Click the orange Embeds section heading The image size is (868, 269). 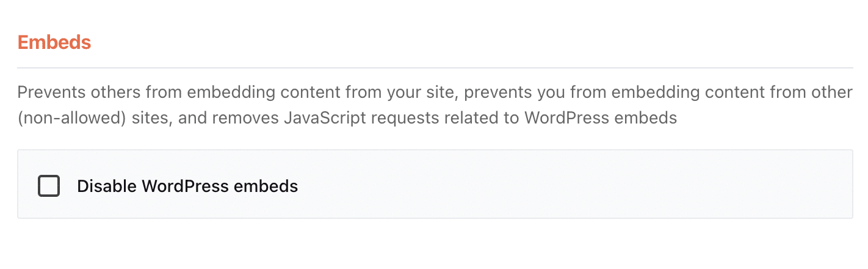click(x=54, y=43)
